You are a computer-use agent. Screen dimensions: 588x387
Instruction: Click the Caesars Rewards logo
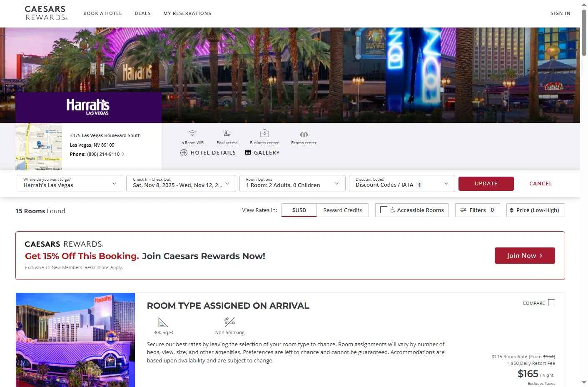click(x=46, y=13)
